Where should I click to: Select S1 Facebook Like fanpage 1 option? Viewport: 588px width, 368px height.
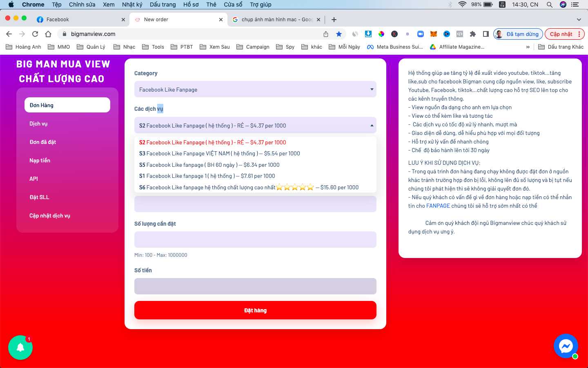click(255, 176)
